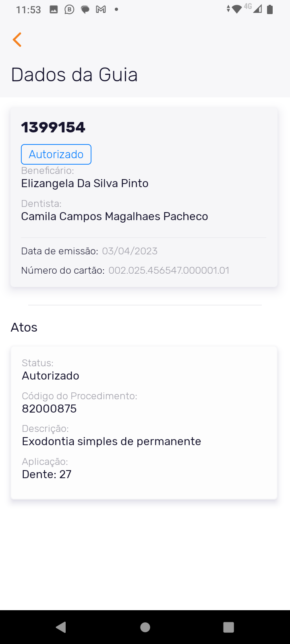Select guide number 1399154

(53, 127)
